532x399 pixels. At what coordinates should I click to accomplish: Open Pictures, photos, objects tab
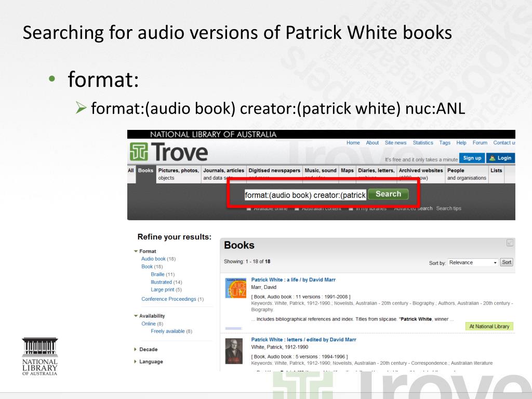point(179,175)
